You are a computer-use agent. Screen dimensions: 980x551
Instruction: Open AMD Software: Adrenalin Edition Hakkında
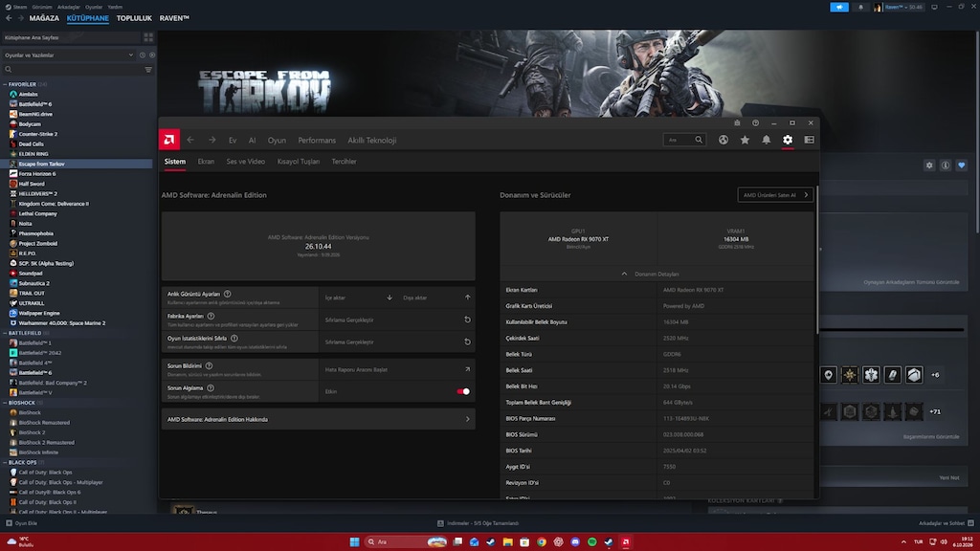(x=318, y=419)
